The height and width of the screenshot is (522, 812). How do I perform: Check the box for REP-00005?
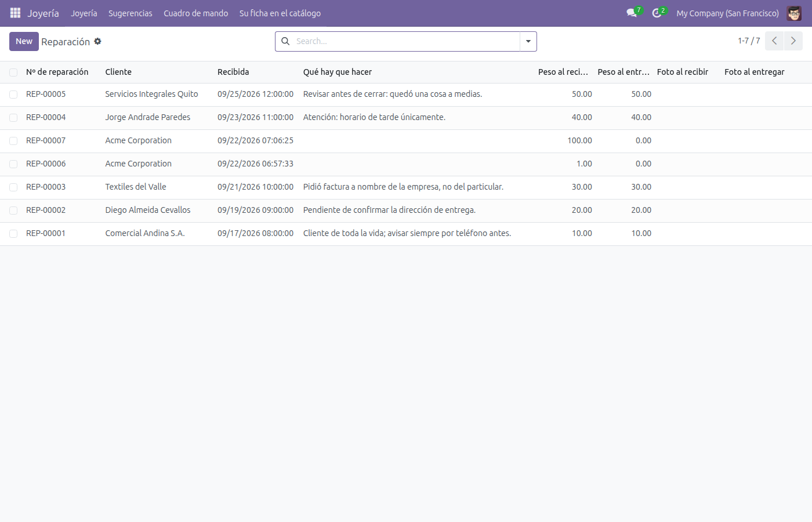coord(13,95)
